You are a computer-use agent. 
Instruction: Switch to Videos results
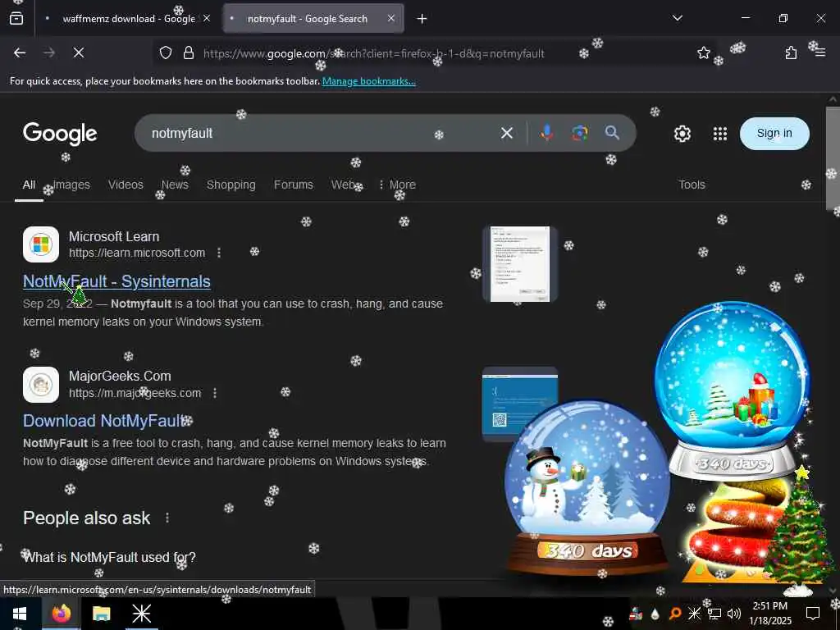[x=126, y=185]
